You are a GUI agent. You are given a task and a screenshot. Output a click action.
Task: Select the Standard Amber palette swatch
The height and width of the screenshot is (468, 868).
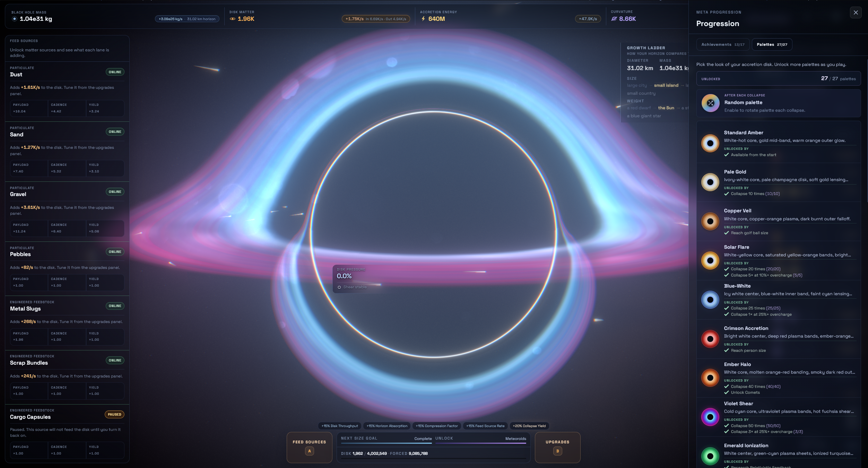(x=710, y=143)
